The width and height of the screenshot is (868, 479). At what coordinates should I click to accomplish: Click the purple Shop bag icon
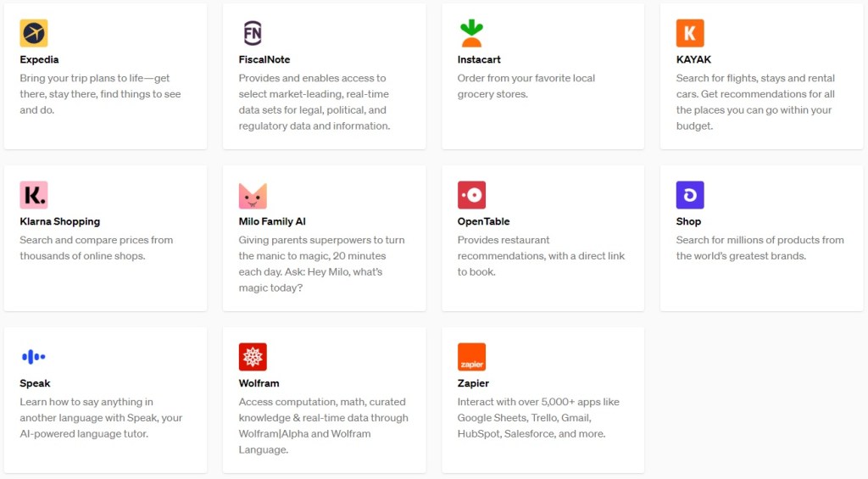pos(690,195)
